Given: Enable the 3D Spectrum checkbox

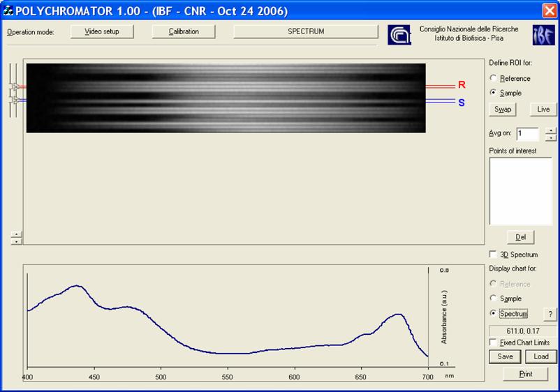Looking at the screenshot, I should 494,255.
